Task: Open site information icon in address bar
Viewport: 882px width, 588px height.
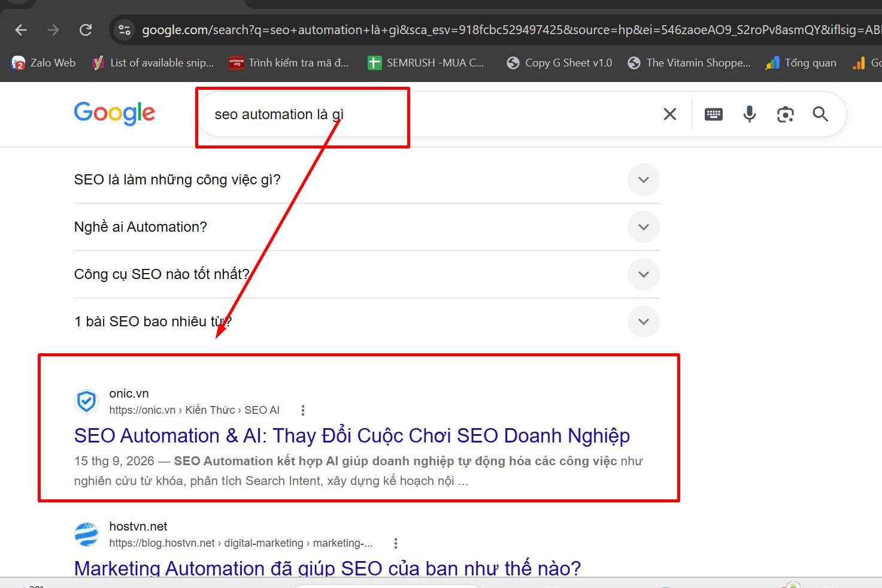Action: click(x=124, y=30)
